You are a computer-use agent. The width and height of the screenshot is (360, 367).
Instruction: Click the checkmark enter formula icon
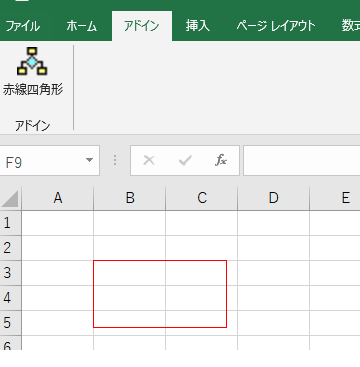pyautogui.click(x=185, y=161)
